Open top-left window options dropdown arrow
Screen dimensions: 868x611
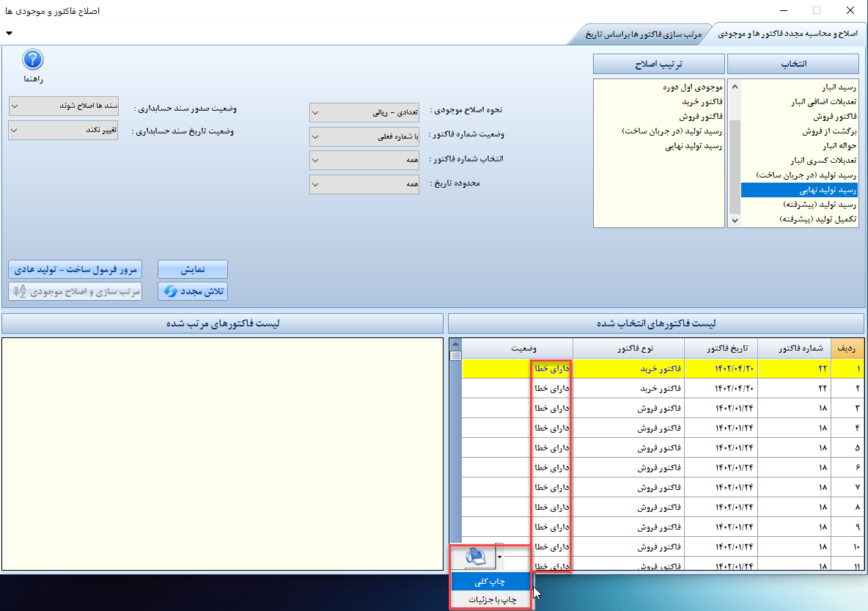coord(10,33)
